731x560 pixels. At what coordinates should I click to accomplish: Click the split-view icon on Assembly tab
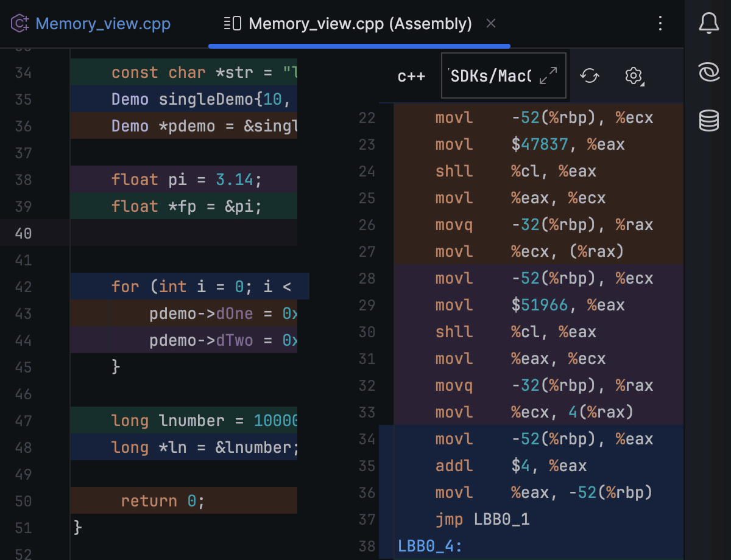click(232, 24)
